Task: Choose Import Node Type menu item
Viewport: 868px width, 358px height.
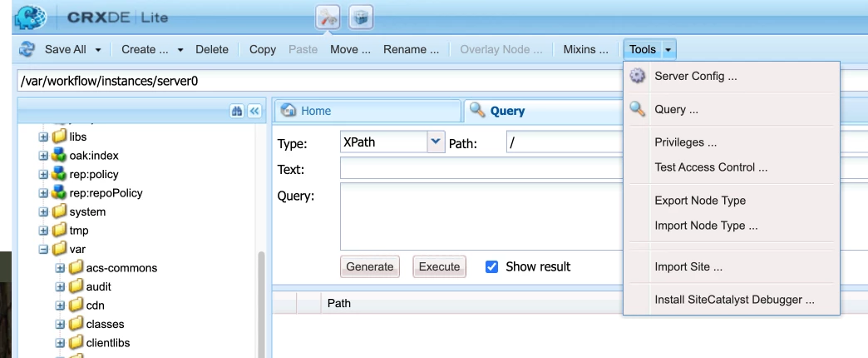Action: [732, 226]
